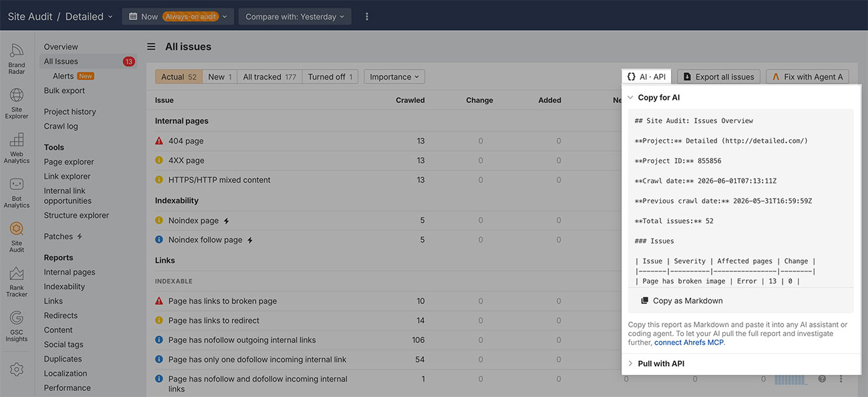
Task: Open Crawl log in the sidebar
Action: [61, 126]
